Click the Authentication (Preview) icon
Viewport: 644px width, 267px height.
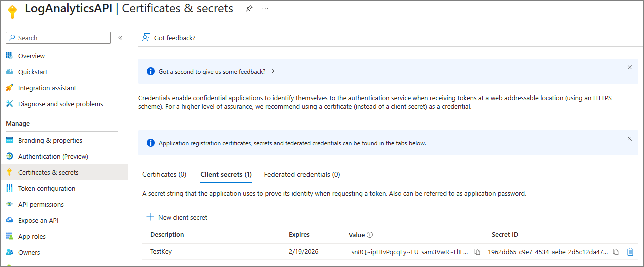[x=9, y=156]
